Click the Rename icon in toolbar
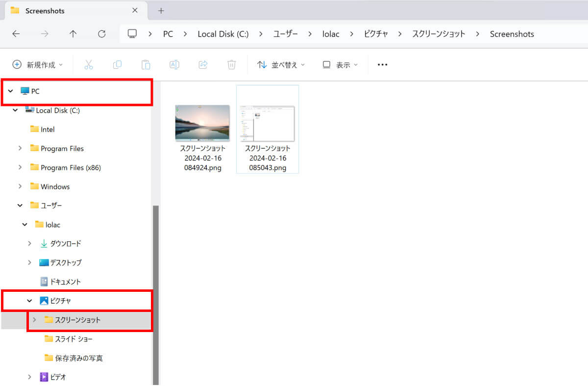Screen dimensions: 588x386 pos(174,65)
